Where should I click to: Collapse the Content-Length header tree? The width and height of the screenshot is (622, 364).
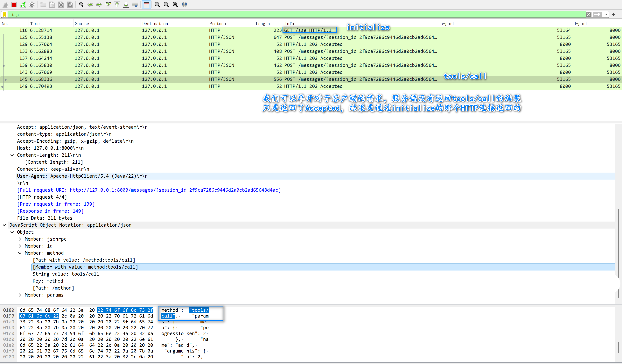coord(12,155)
